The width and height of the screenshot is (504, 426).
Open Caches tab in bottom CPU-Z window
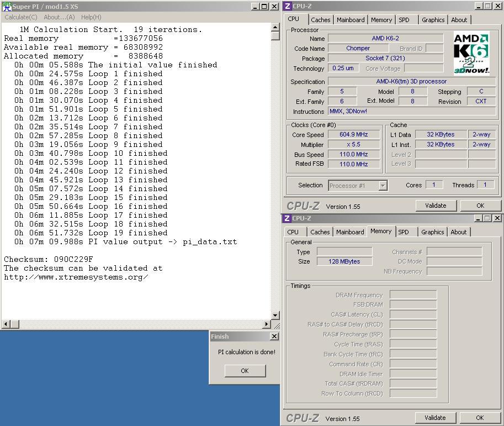point(320,232)
